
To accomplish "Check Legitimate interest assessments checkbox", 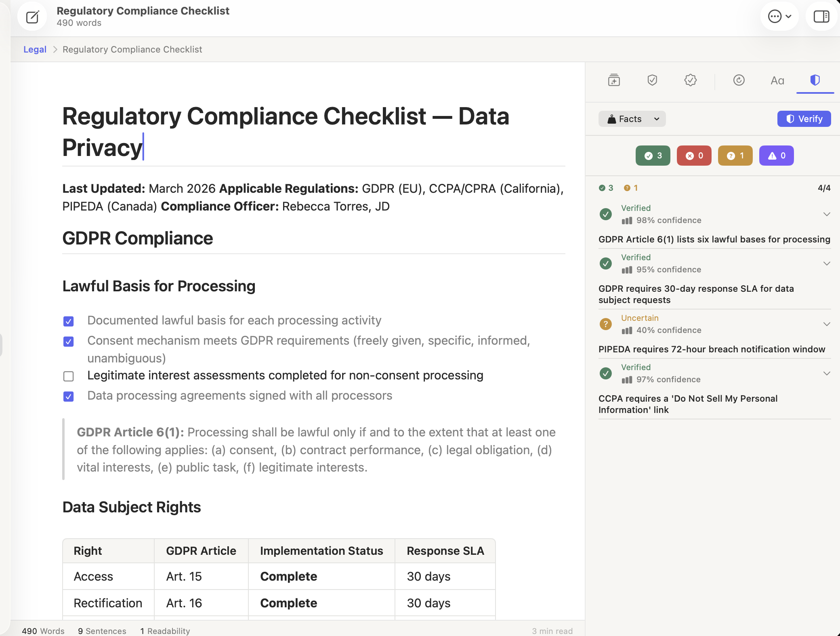I will pyautogui.click(x=69, y=376).
